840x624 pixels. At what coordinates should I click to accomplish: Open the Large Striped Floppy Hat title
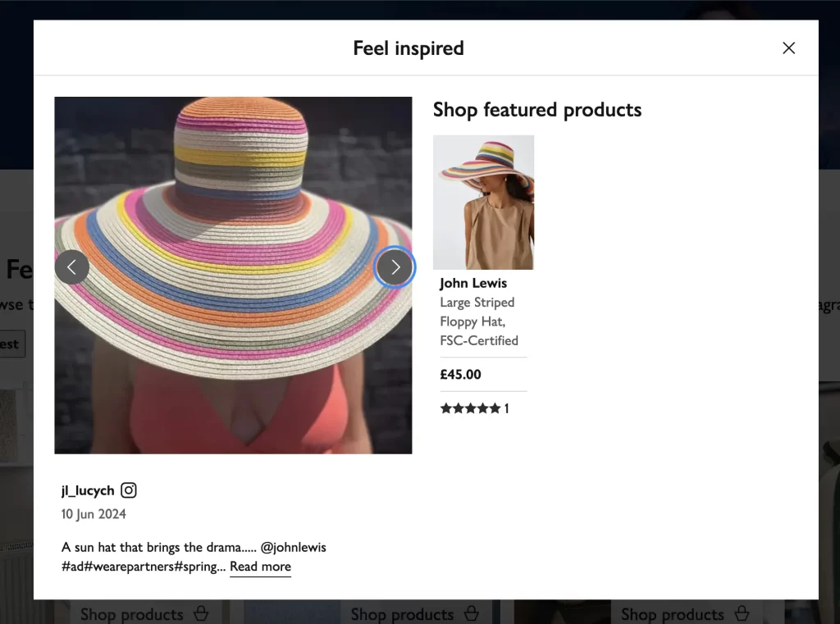[479, 321]
